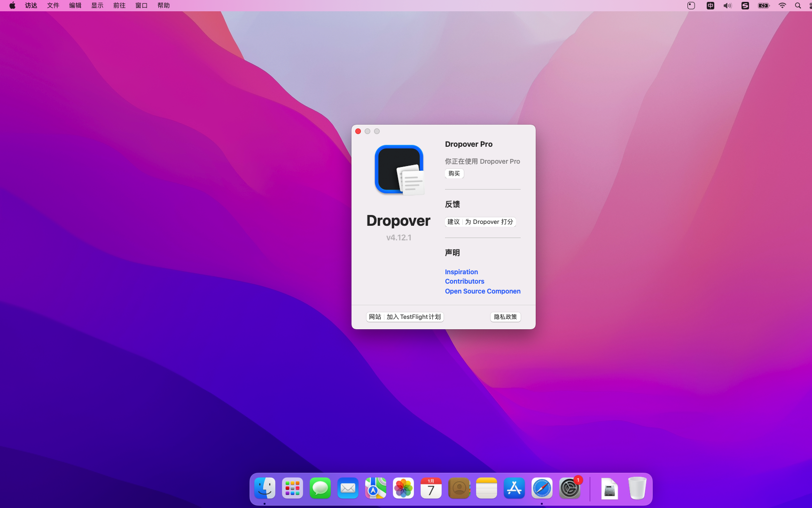Click the Dropover Pro heading
This screenshot has width=812, height=508.
click(469, 144)
